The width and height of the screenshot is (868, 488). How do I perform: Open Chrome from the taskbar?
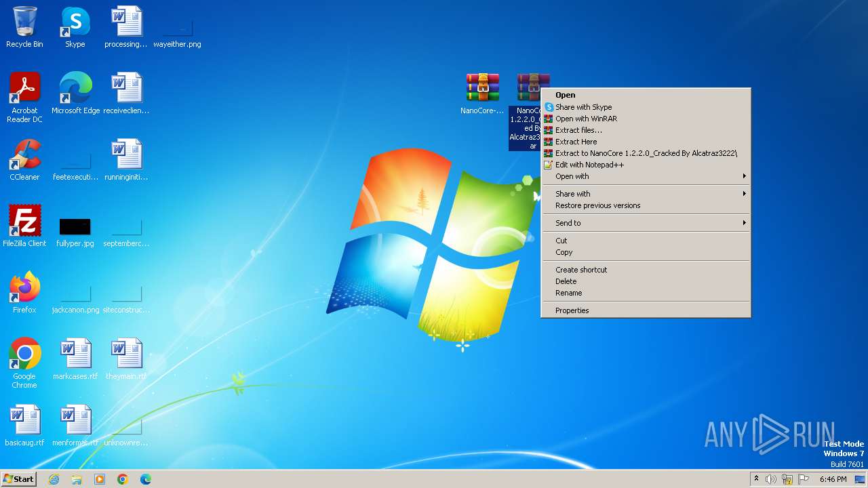point(123,479)
